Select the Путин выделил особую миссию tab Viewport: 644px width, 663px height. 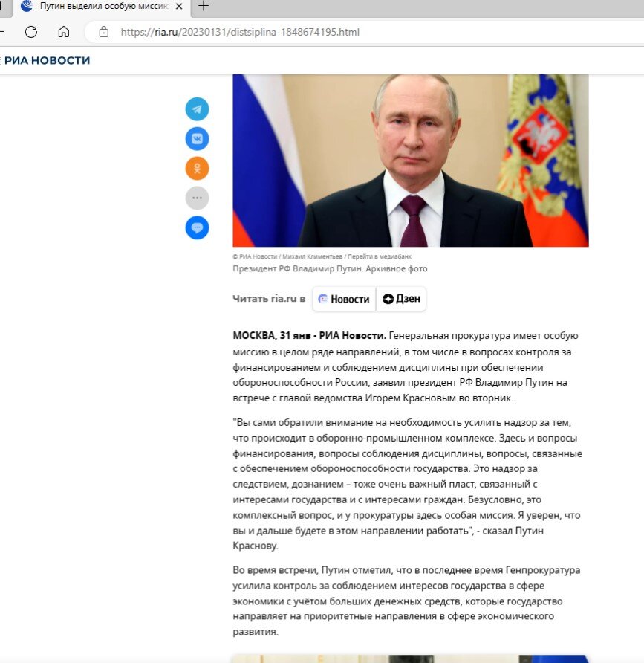[103, 7]
